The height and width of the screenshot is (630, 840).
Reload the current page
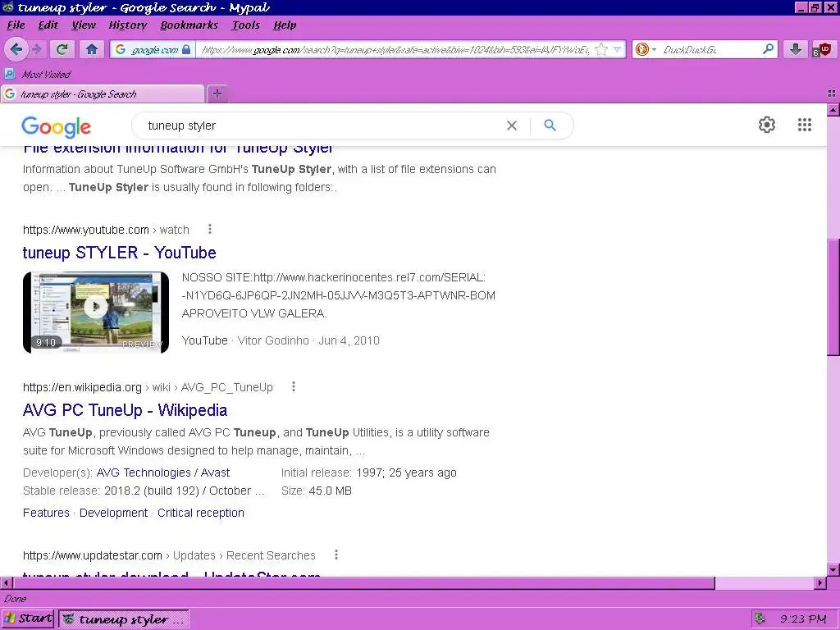tap(62, 49)
